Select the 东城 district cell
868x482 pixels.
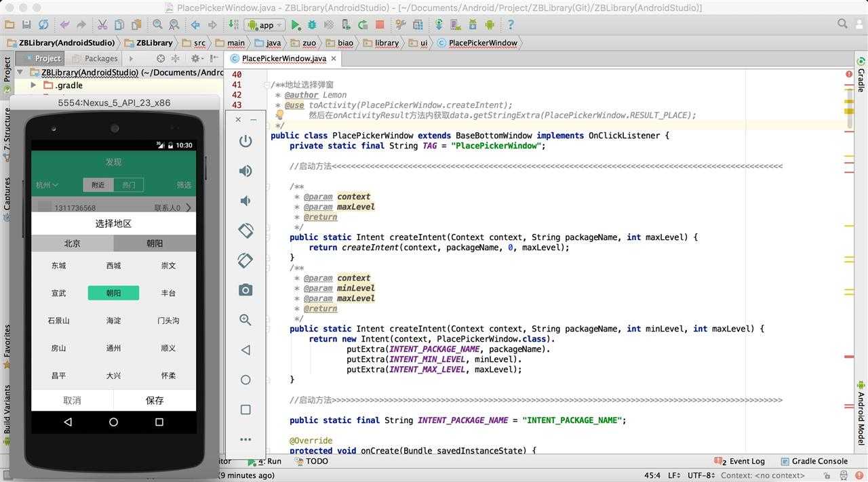(x=59, y=266)
